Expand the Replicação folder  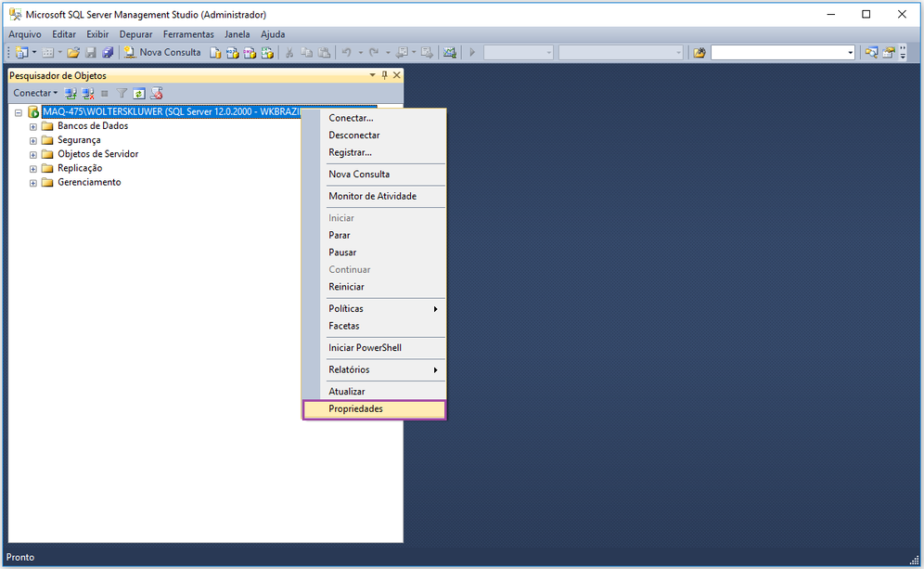click(33, 169)
